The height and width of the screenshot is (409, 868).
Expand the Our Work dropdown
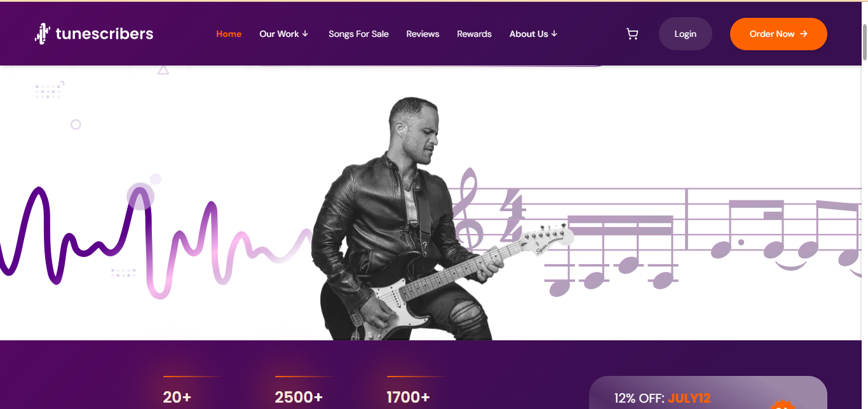pyautogui.click(x=283, y=34)
